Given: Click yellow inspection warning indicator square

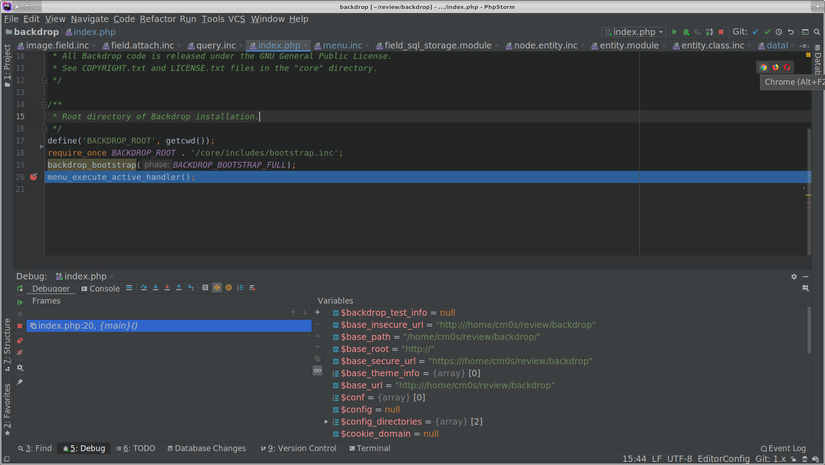Looking at the screenshot, I should tap(808, 55).
